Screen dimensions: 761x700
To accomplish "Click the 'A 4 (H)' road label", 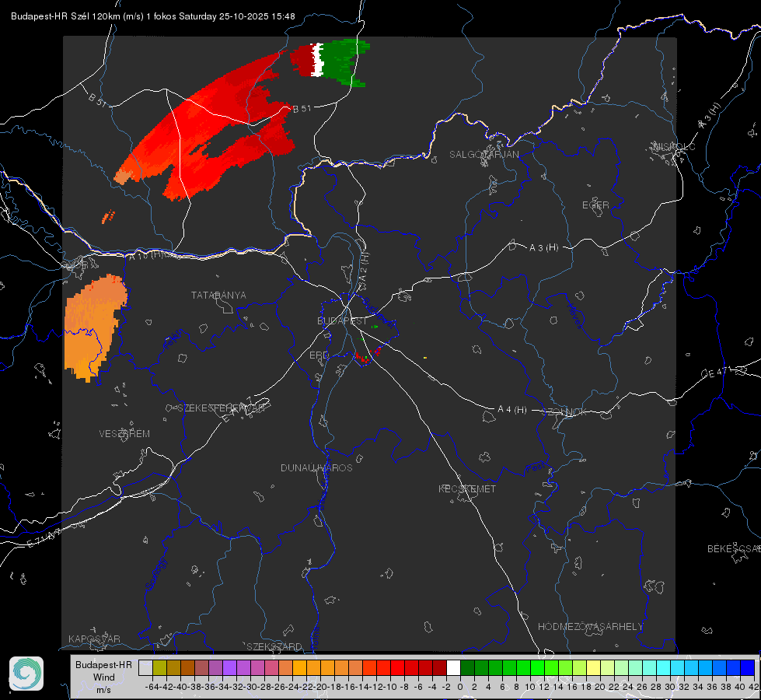I will click(x=512, y=410).
